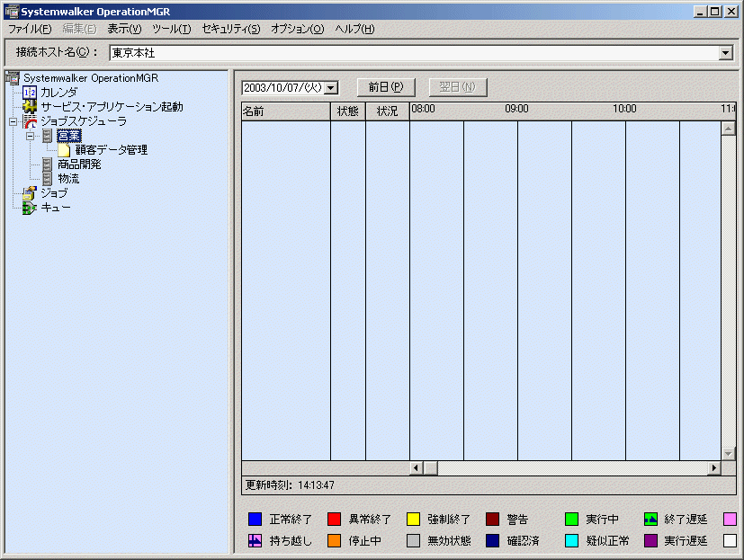Click the ジョブスケジューラ icon in tree
This screenshot has height=560, width=744.
pyautogui.click(x=30, y=121)
